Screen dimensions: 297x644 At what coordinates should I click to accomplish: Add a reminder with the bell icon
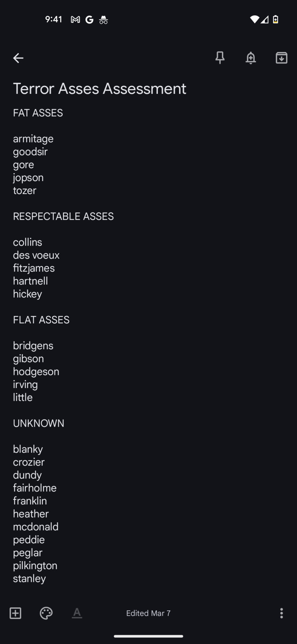click(x=251, y=58)
